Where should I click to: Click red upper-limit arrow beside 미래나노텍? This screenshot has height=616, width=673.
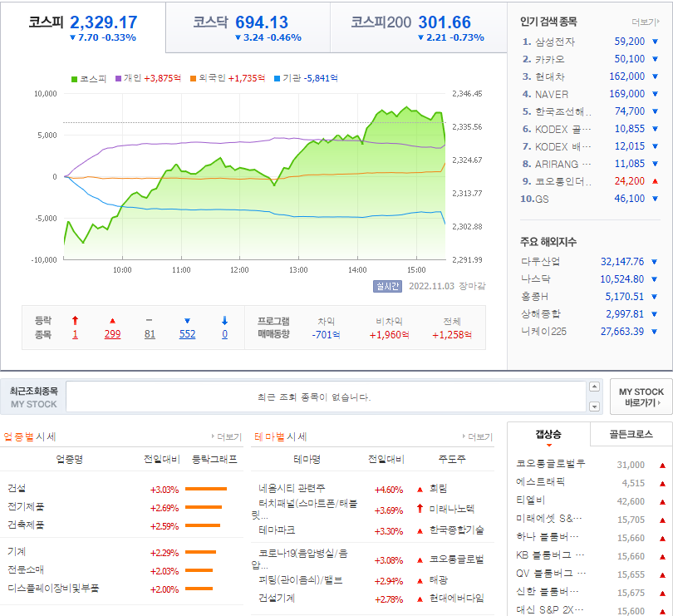420,509
